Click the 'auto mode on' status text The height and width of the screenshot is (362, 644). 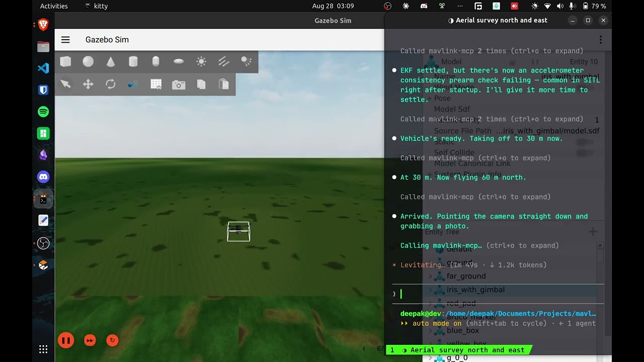pos(437,323)
